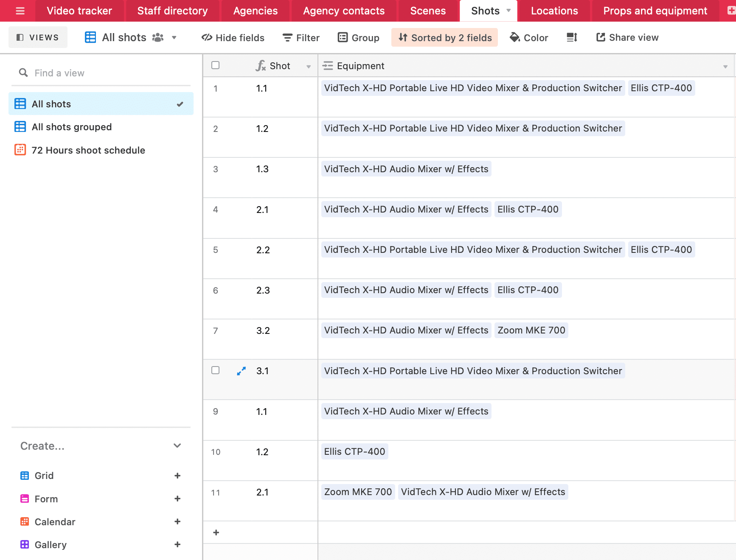Open the Equipment column dropdown menu
This screenshot has width=736, height=560.
click(725, 67)
